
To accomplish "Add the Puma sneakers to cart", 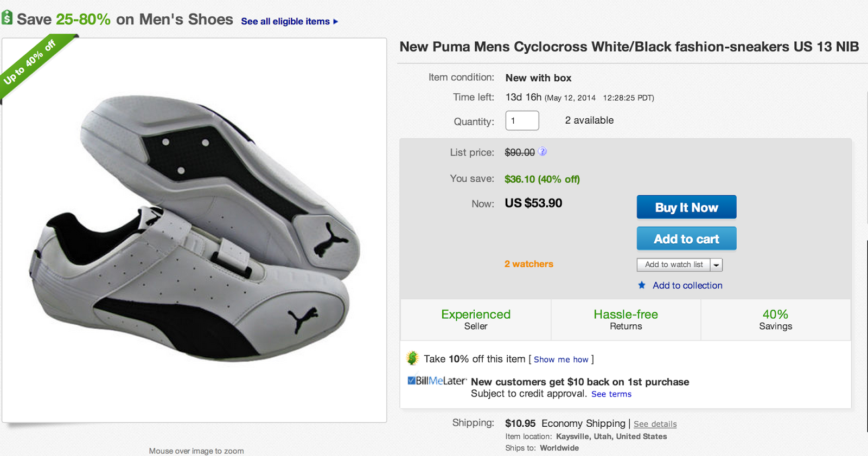I will 686,239.
